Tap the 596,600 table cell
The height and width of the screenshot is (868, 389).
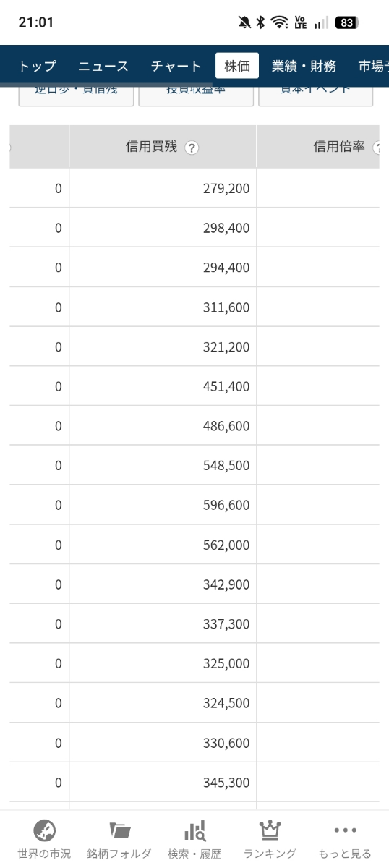(163, 505)
